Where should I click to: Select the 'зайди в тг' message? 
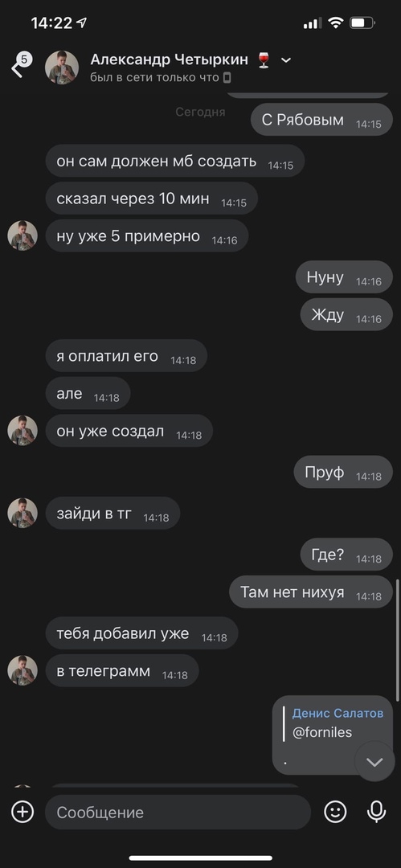[113, 513]
